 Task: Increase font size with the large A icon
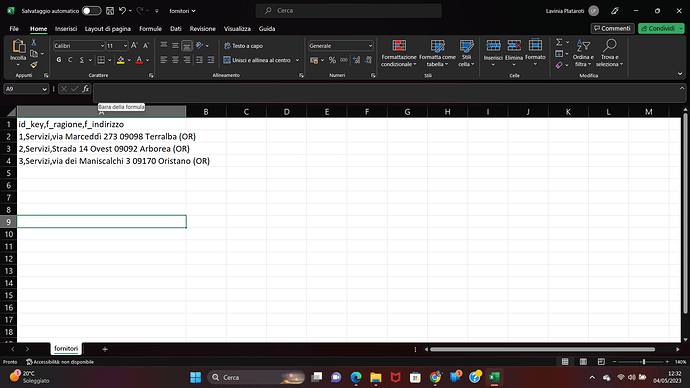click(134, 45)
